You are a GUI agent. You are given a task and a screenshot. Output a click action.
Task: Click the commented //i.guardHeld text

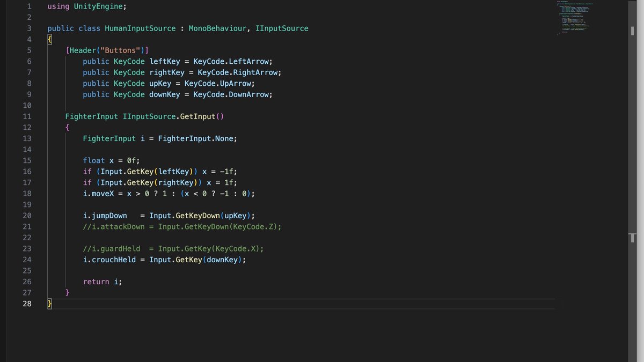[112, 248]
